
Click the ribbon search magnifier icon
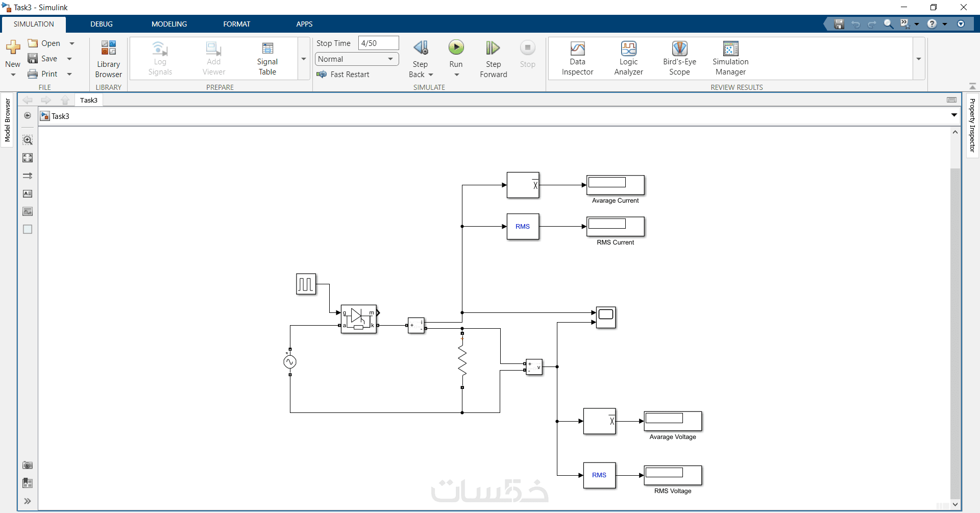(889, 24)
